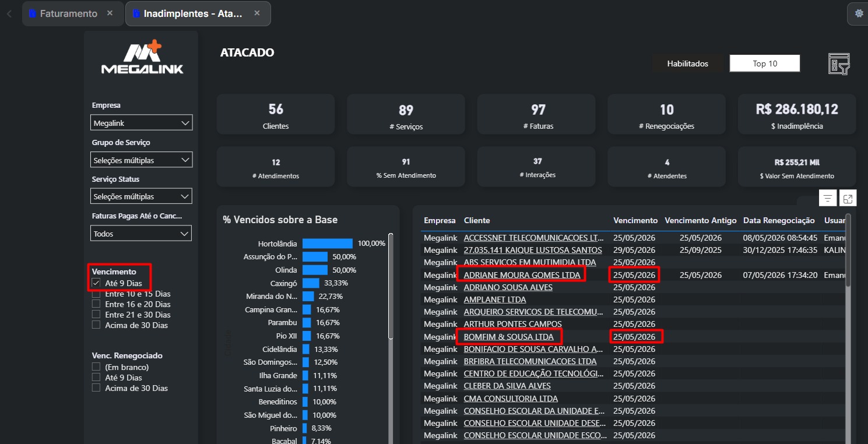The width and height of the screenshot is (868, 444).
Task: Expand the Serviço Status dropdown
Action: pyautogui.click(x=142, y=196)
